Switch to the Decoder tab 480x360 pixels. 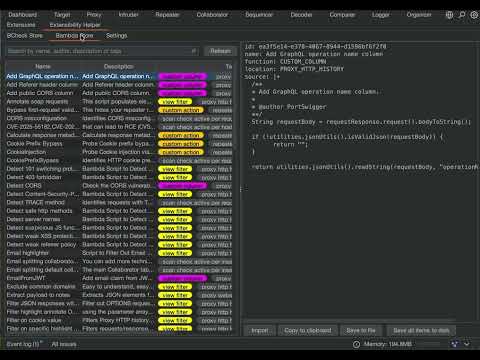301,15
